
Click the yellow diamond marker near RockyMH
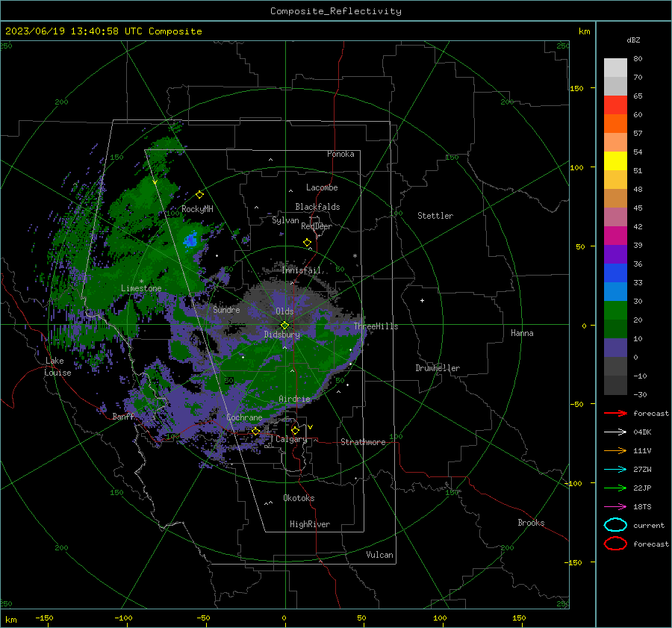pyautogui.click(x=199, y=195)
